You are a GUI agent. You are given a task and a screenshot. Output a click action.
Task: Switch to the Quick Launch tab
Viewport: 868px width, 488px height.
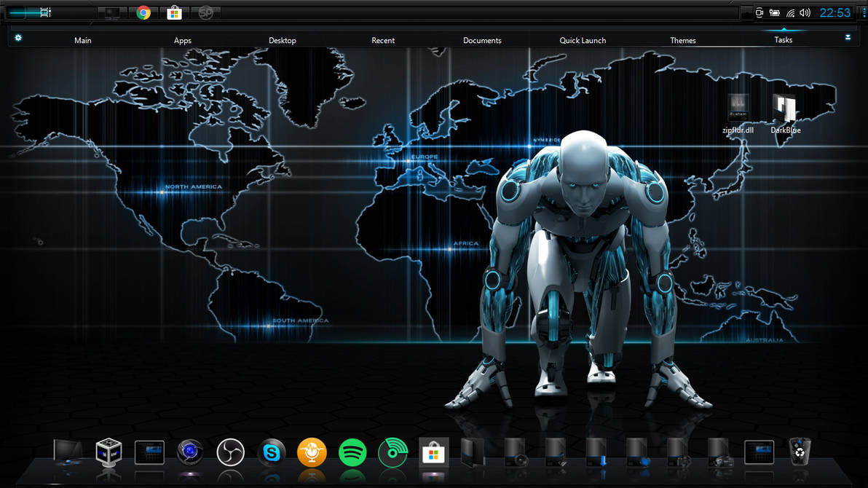[x=583, y=41]
